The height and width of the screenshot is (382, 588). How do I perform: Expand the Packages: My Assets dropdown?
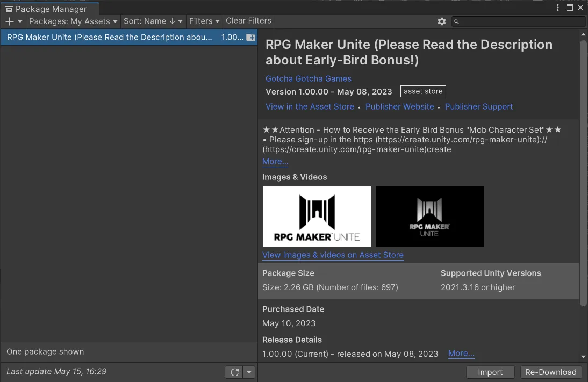tap(73, 21)
